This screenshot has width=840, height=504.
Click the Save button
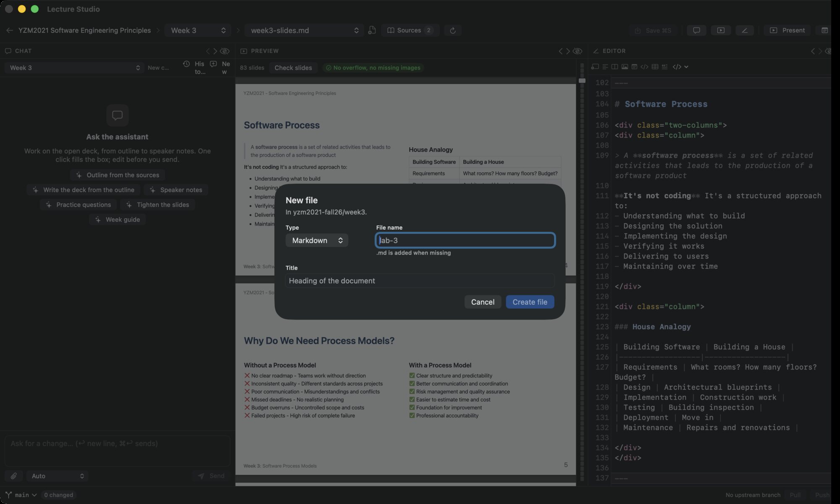[653, 30]
